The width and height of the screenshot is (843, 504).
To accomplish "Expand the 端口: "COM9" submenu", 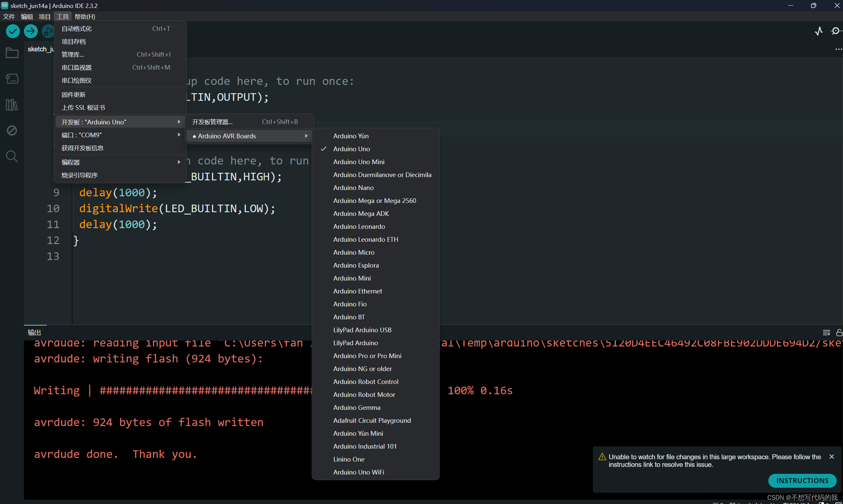I will click(x=120, y=135).
